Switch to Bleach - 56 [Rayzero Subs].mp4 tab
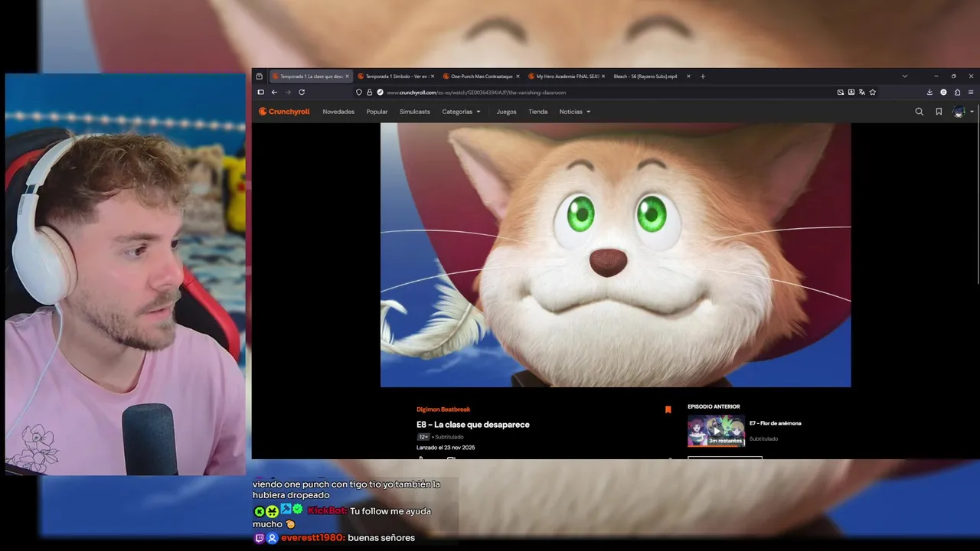Viewport: 980px width, 551px height. point(652,77)
